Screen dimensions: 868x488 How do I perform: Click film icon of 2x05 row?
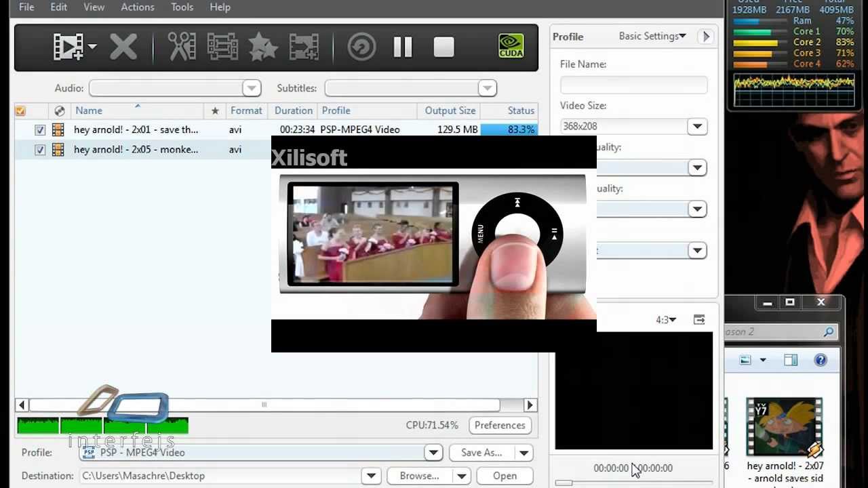[58, 150]
